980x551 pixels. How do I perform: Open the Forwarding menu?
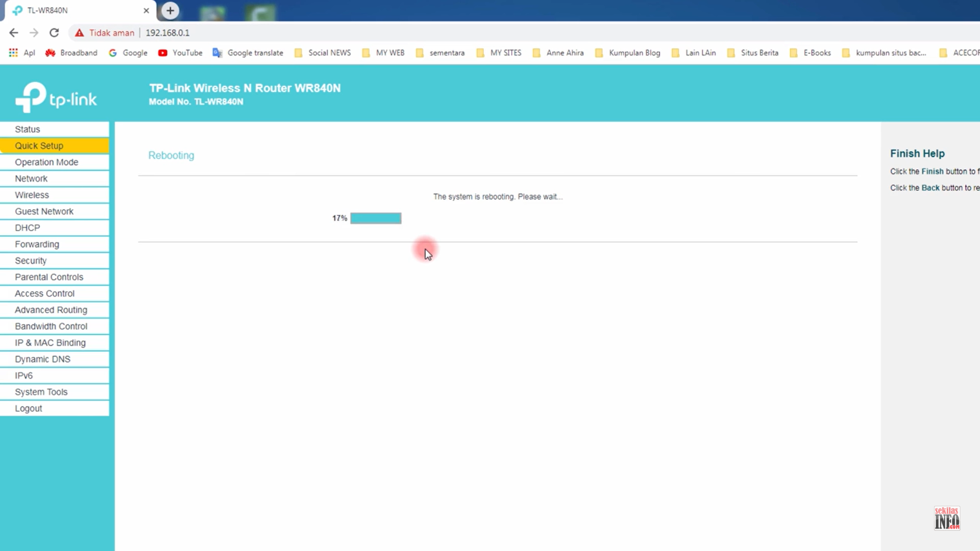[x=55, y=244]
